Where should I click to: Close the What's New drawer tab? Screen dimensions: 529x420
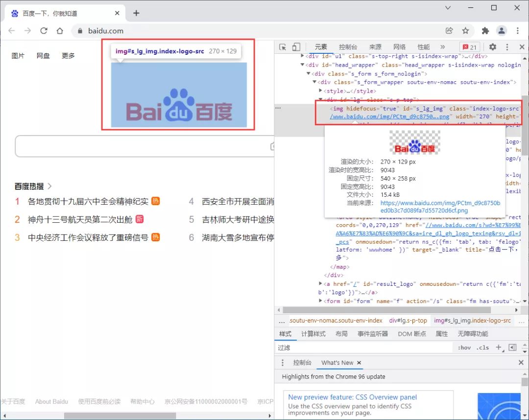(359, 363)
